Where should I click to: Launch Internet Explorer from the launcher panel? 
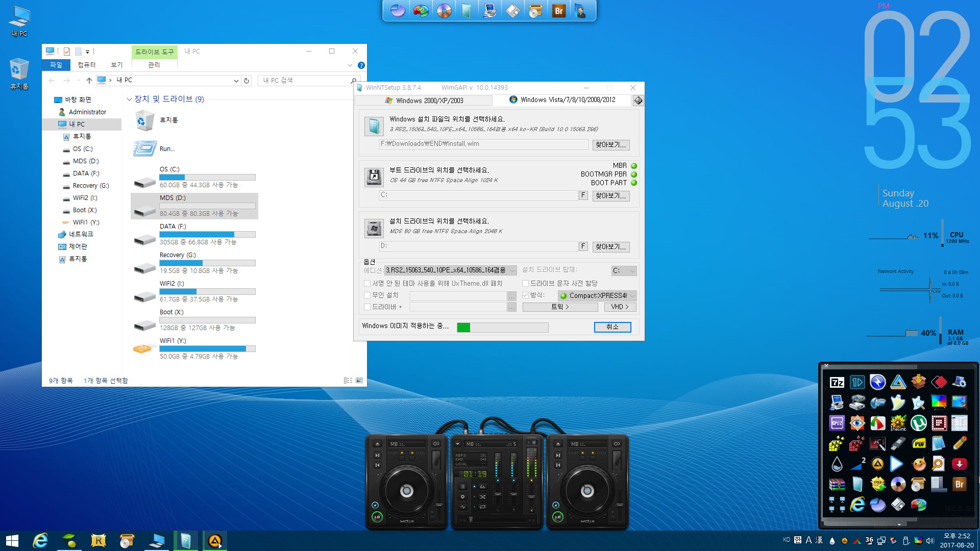pos(857,505)
